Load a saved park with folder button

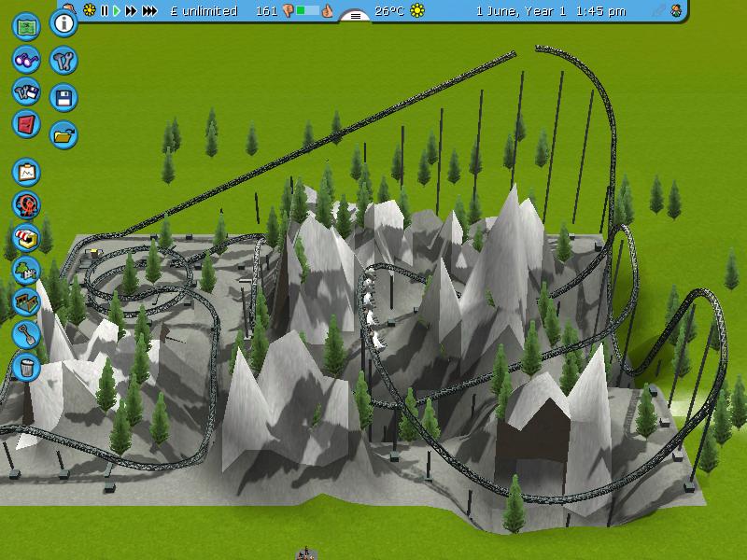point(63,135)
